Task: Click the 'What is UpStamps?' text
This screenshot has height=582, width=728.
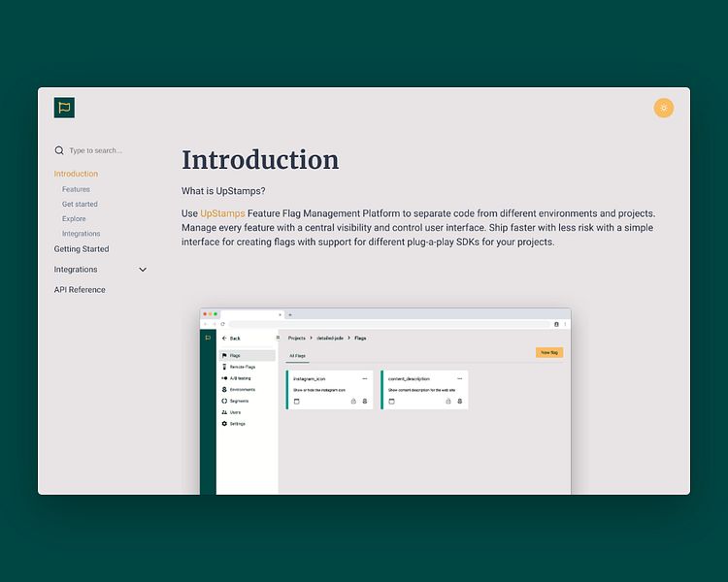Action: point(223,191)
